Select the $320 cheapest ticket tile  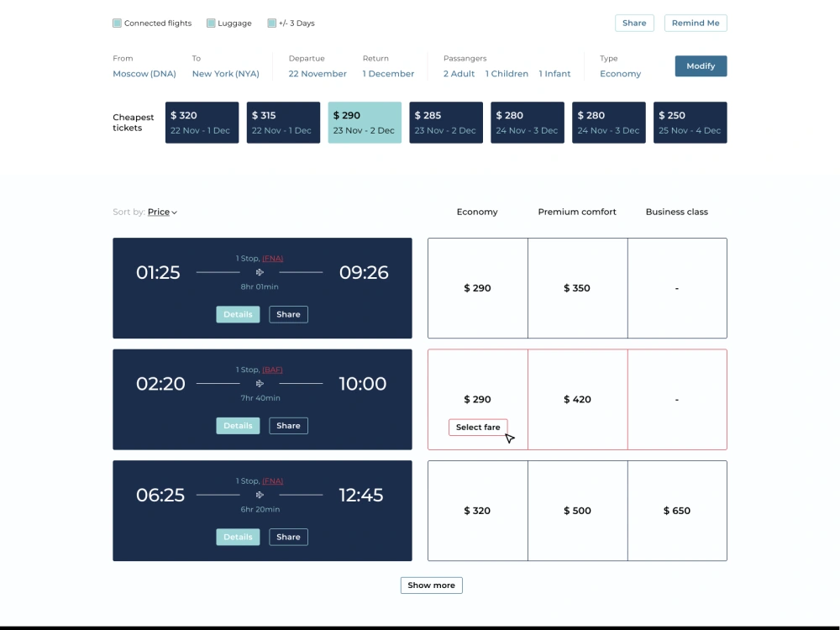(x=202, y=123)
